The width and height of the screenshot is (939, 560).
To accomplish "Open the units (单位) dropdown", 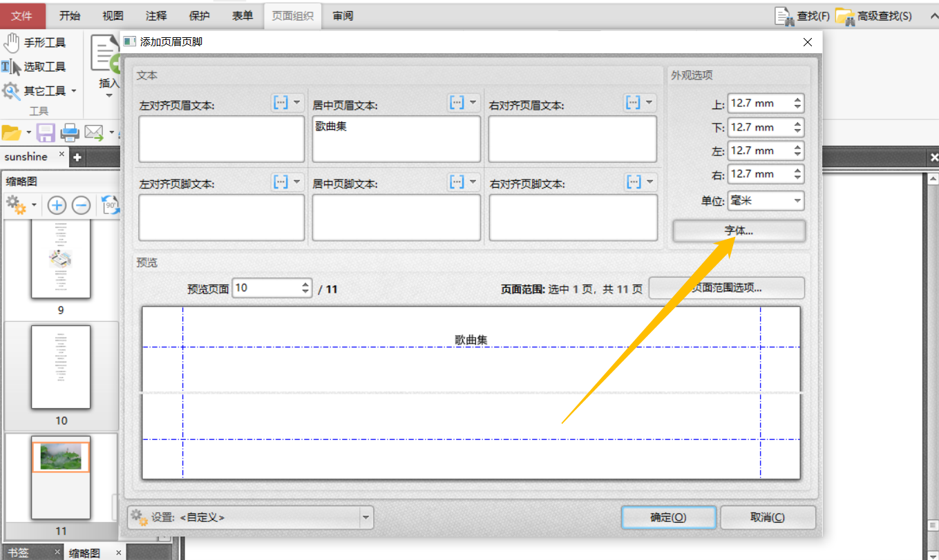I will click(x=766, y=201).
